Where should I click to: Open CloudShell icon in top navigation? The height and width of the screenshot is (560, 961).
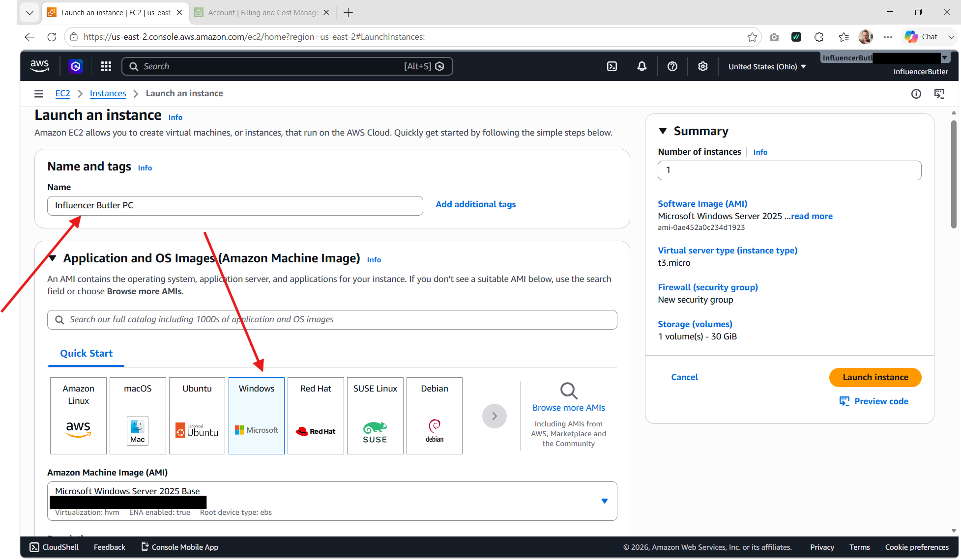pos(612,66)
